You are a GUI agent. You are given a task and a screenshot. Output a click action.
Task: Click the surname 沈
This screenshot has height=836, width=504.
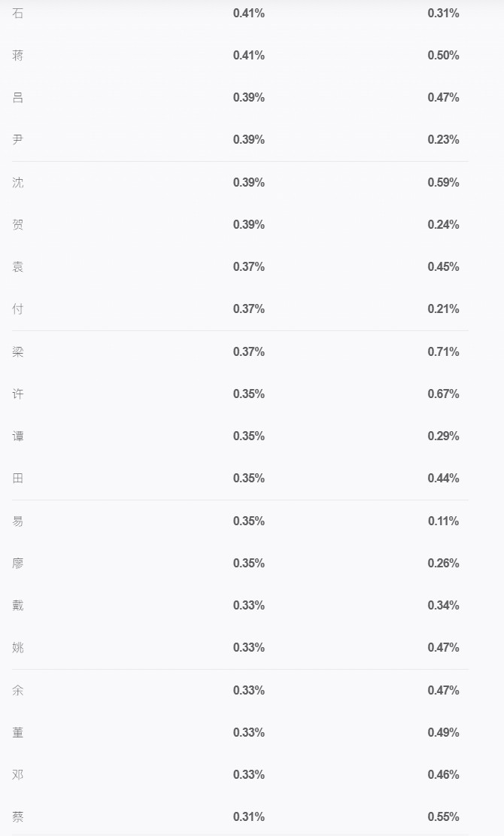pyautogui.click(x=17, y=183)
